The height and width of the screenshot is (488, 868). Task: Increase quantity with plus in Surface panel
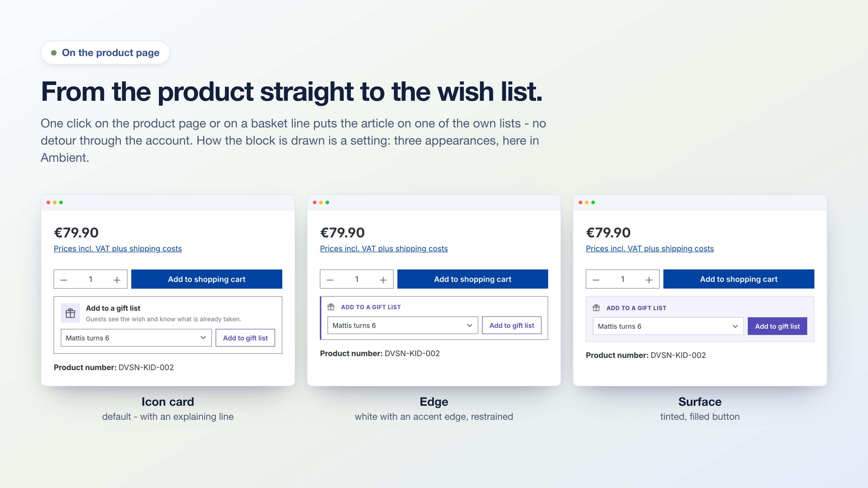[x=649, y=279]
